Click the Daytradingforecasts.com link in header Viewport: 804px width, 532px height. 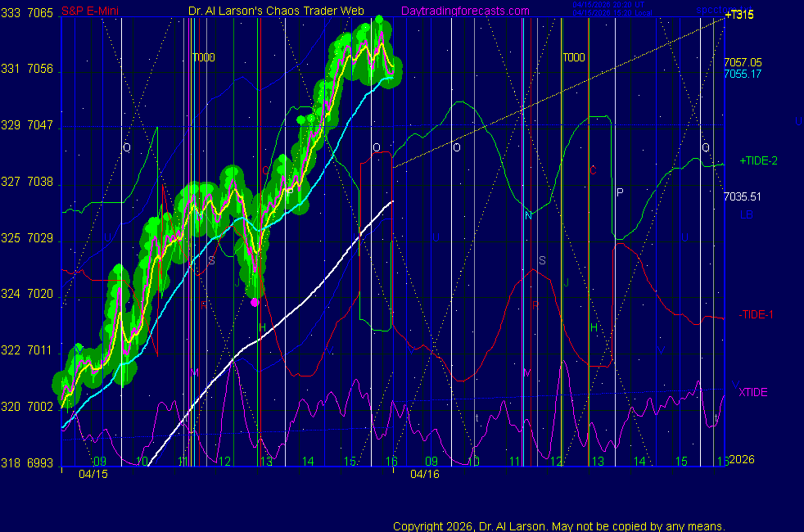[x=464, y=11]
